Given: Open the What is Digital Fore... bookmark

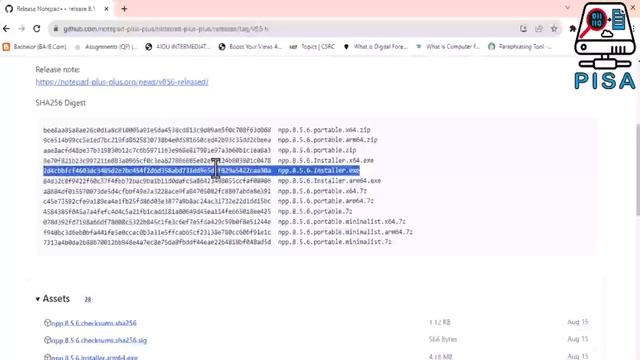Looking at the screenshot, I should click(x=376, y=47).
